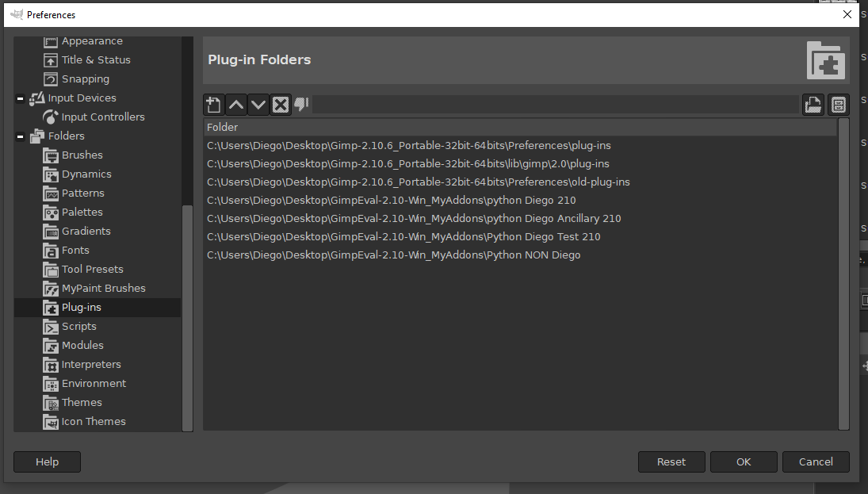Select the Folders category
The height and width of the screenshot is (494, 868).
tap(66, 136)
